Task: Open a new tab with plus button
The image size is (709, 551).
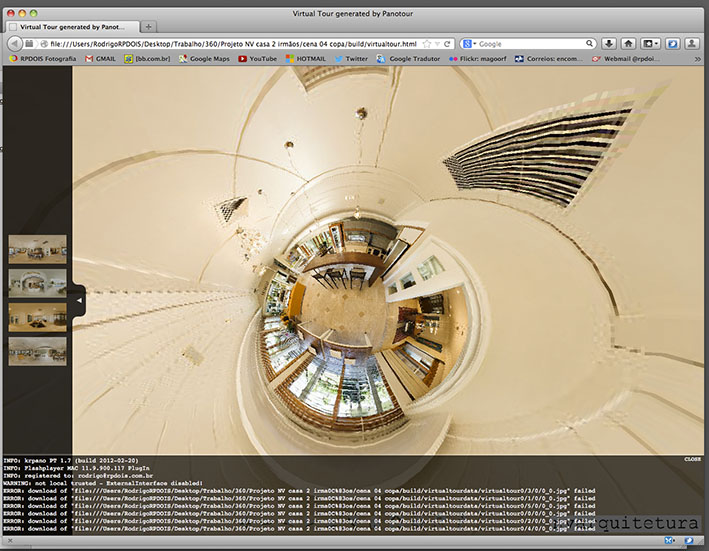Action: coord(149,26)
